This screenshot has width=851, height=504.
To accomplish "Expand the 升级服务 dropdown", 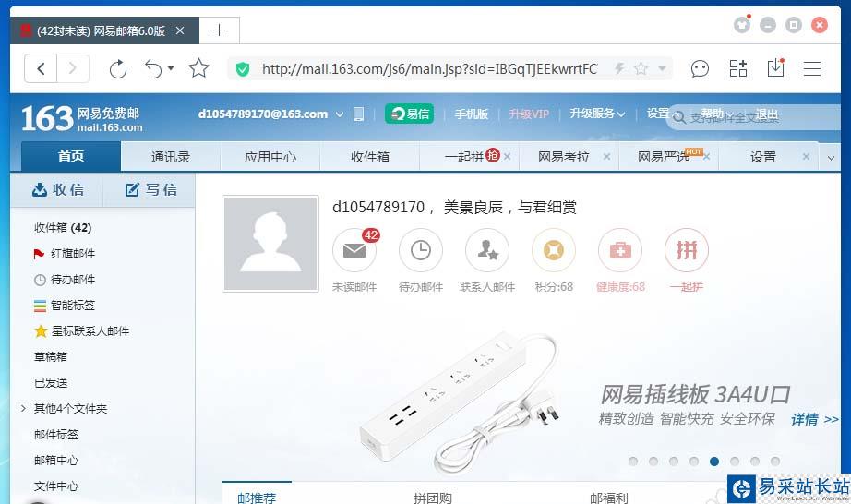I will click(597, 114).
